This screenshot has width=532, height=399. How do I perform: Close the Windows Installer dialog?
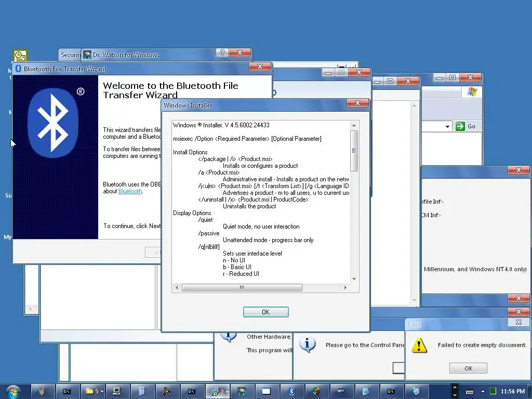pyautogui.click(x=357, y=103)
